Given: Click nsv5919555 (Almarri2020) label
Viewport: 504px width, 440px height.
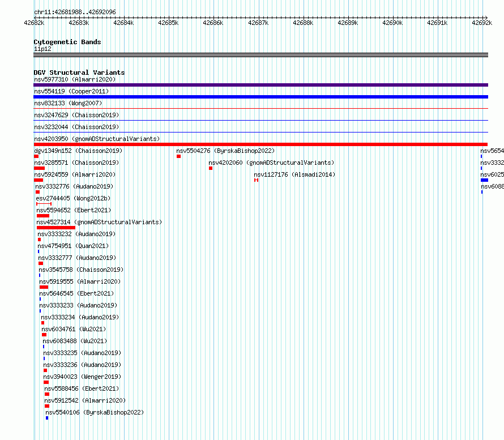Looking at the screenshot, I should coord(80,281).
